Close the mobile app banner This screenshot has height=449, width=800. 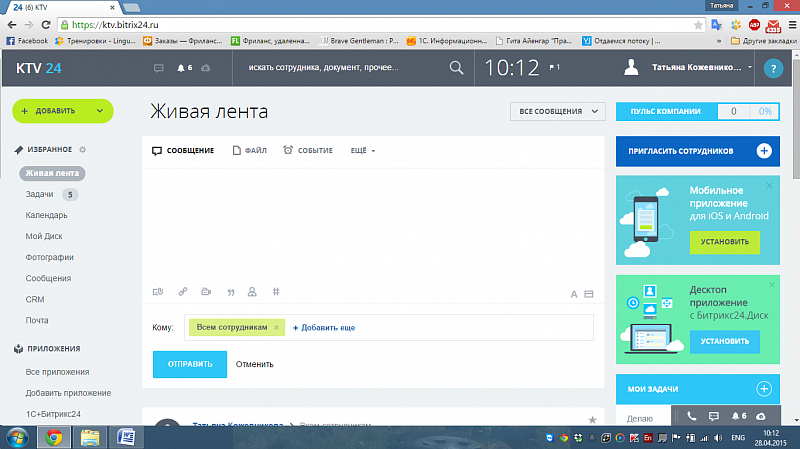pyautogui.click(x=769, y=185)
